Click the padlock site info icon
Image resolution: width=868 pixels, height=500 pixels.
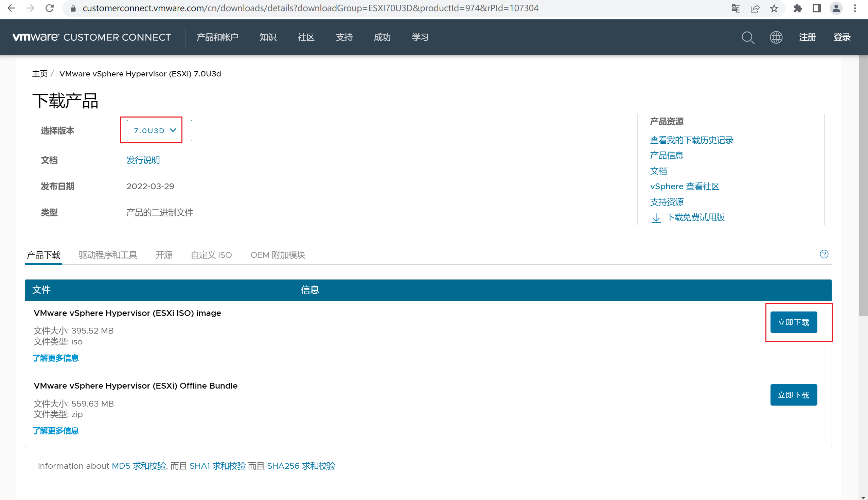click(73, 8)
